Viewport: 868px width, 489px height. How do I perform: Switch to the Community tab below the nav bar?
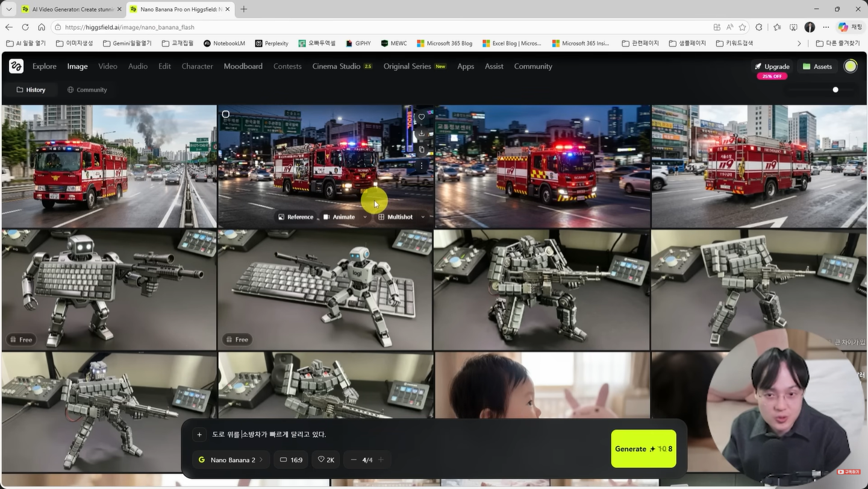coord(87,90)
